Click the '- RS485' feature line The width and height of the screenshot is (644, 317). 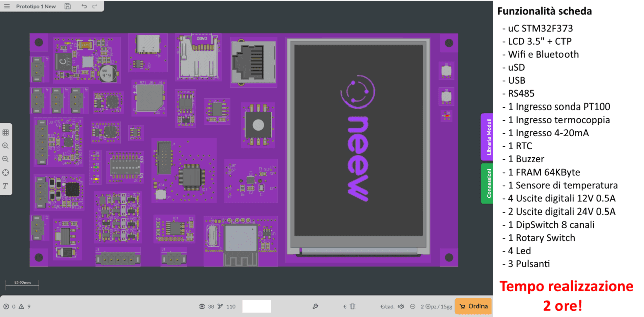(518, 93)
